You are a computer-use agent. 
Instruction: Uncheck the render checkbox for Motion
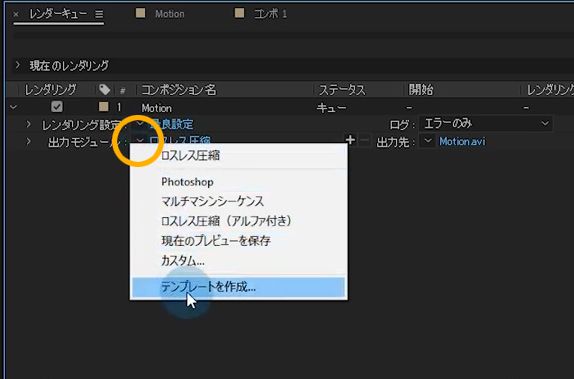pos(57,107)
